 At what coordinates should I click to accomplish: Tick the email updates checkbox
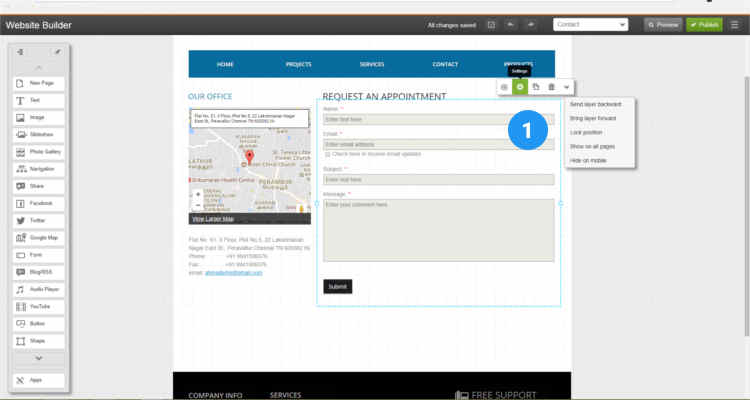(x=328, y=155)
